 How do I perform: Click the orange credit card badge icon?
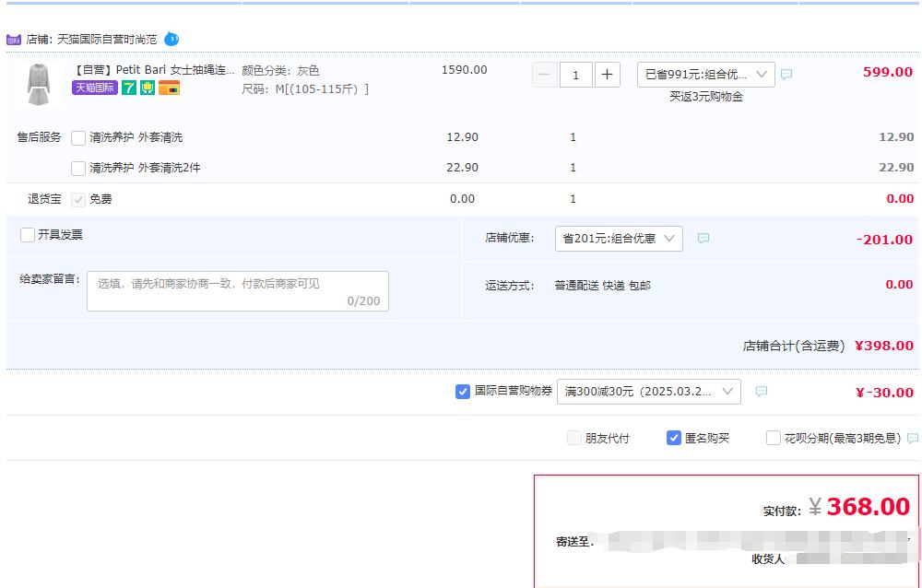click(169, 88)
